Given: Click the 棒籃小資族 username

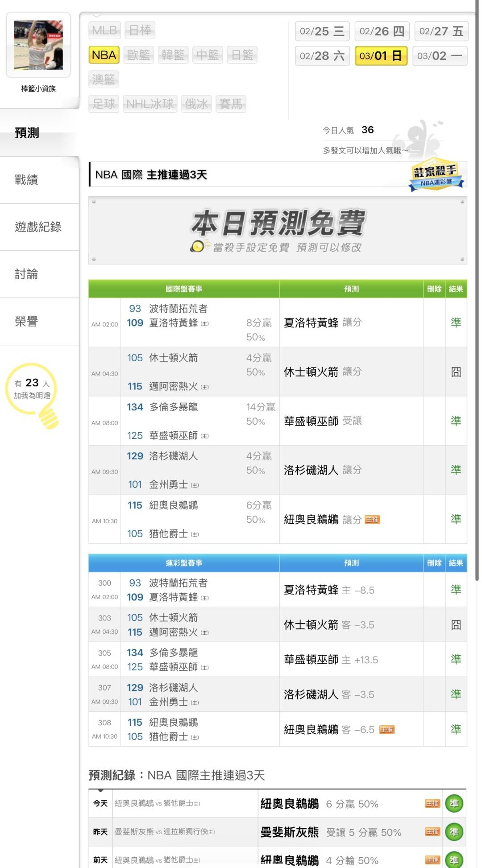Looking at the screenshot, I should (38, 89).
